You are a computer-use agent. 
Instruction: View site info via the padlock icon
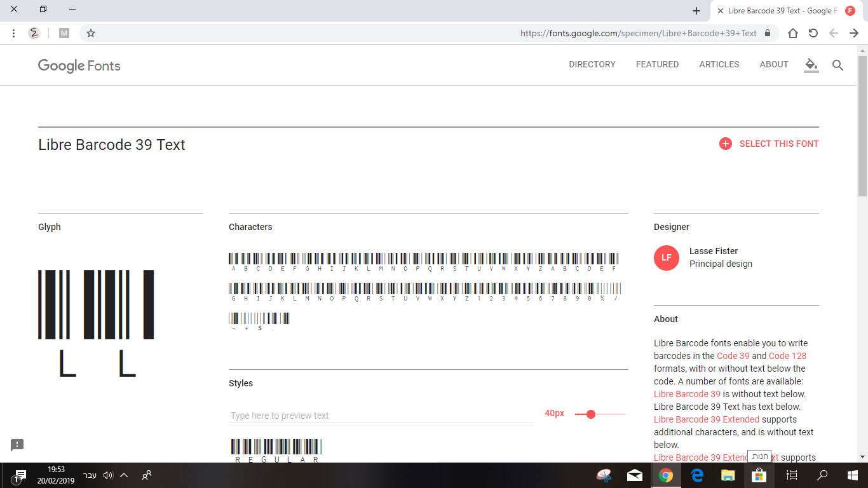(x=768, y=33)
